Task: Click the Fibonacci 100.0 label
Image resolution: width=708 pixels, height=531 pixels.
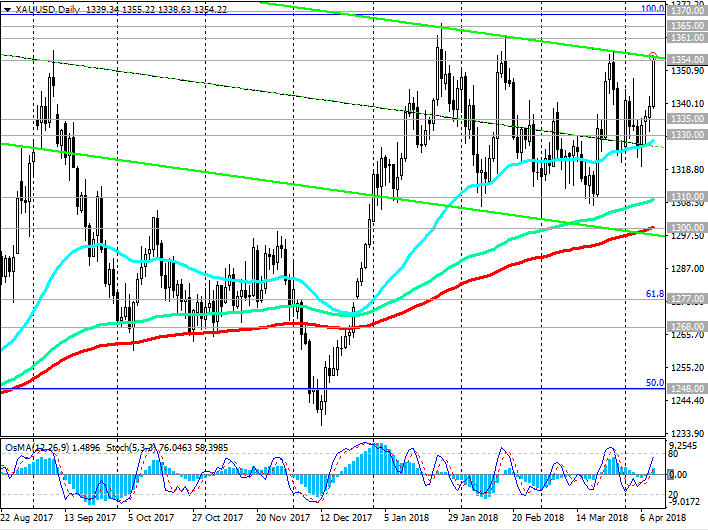Action: coord(653,9)
